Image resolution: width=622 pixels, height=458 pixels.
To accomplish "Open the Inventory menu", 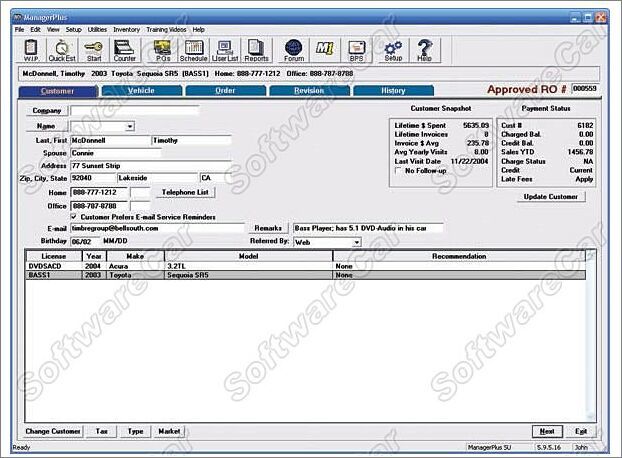I will point(126,30).
